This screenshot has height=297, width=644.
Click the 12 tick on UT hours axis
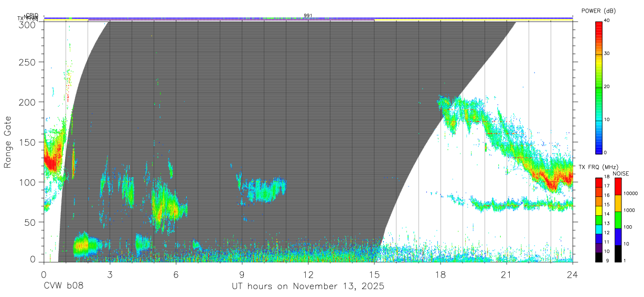click(x=308, y=274)
